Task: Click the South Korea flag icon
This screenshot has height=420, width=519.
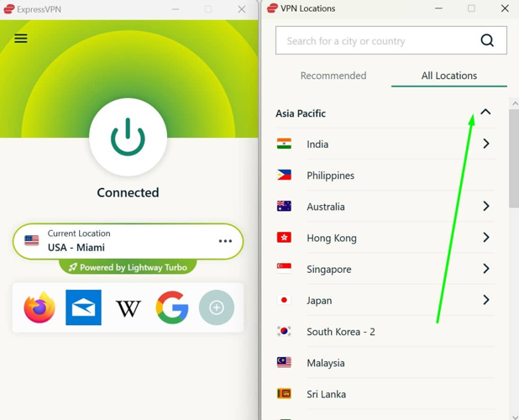Action: point(284,331)
